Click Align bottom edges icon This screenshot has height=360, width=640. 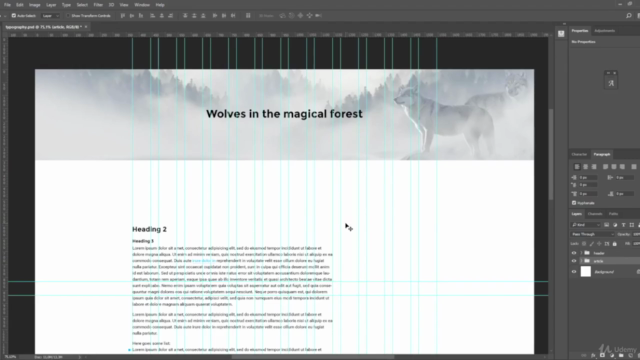[x=141, y=16]
